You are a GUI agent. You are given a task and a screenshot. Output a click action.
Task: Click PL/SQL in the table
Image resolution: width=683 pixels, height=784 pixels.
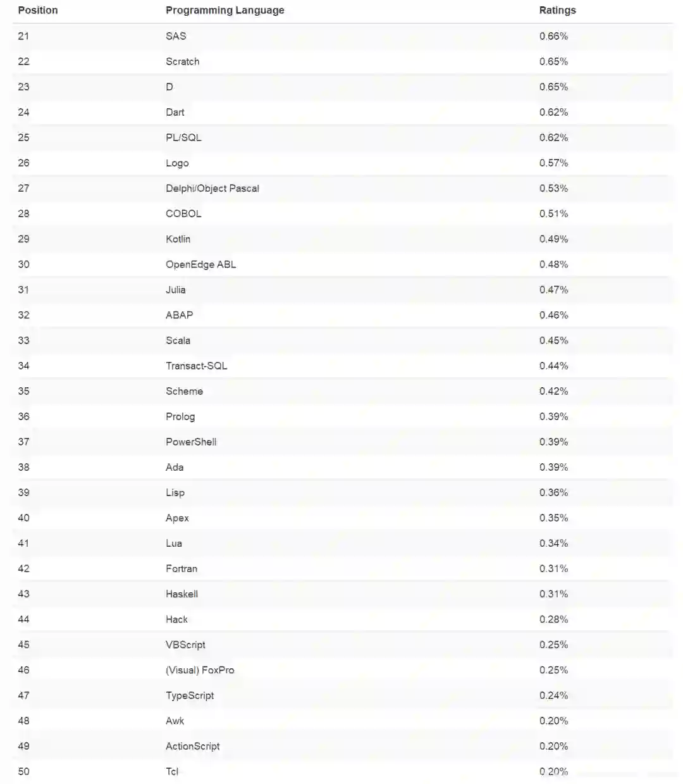183,137
